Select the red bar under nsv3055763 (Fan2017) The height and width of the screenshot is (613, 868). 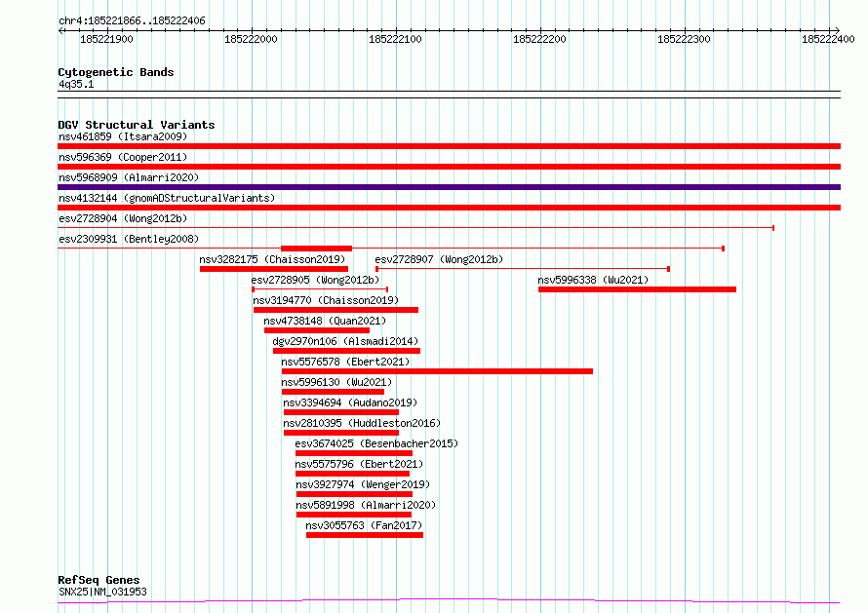[x=365, y=535]
